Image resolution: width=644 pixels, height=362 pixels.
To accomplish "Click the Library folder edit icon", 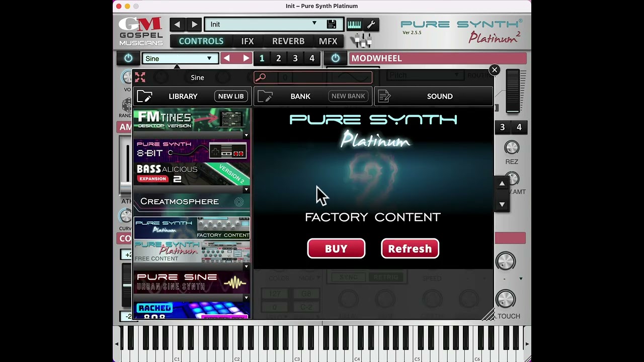I will (x=144, y=96).
